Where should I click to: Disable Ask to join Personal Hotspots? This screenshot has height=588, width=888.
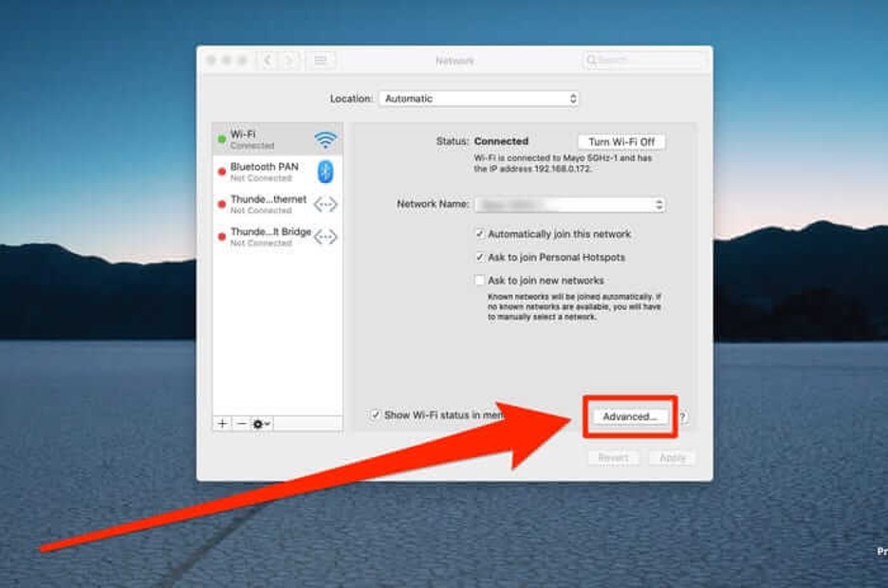480,257
